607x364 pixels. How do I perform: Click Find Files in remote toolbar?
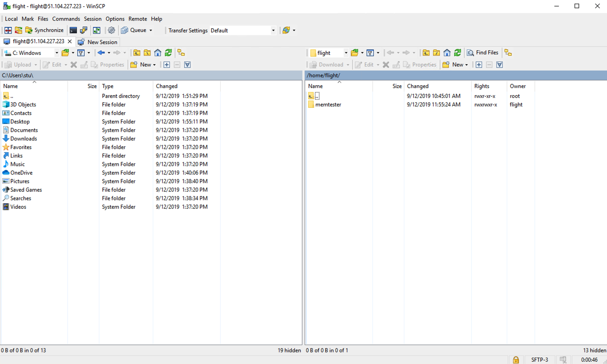(x=483, y=53)
